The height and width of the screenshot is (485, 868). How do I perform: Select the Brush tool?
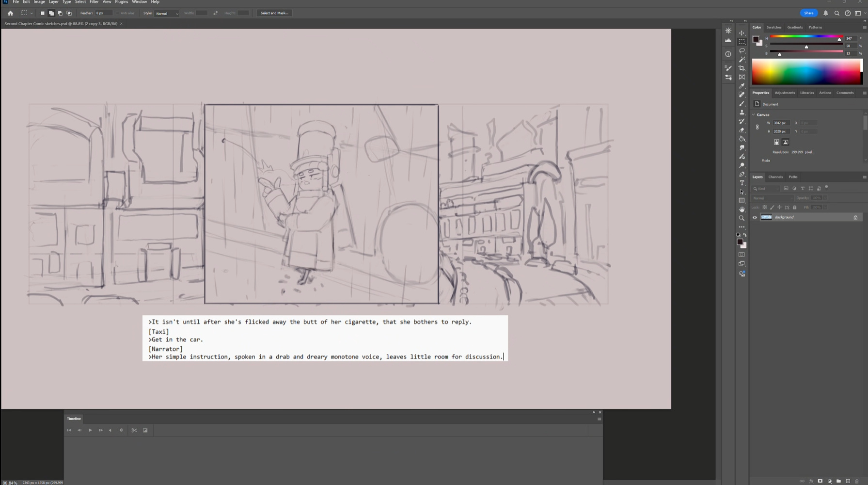point(742,103)
